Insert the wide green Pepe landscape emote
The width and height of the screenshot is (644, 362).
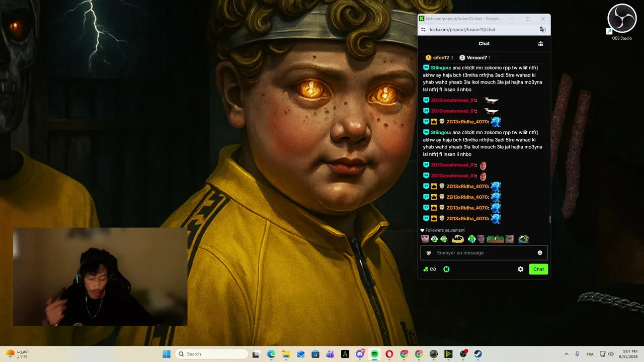495,239
